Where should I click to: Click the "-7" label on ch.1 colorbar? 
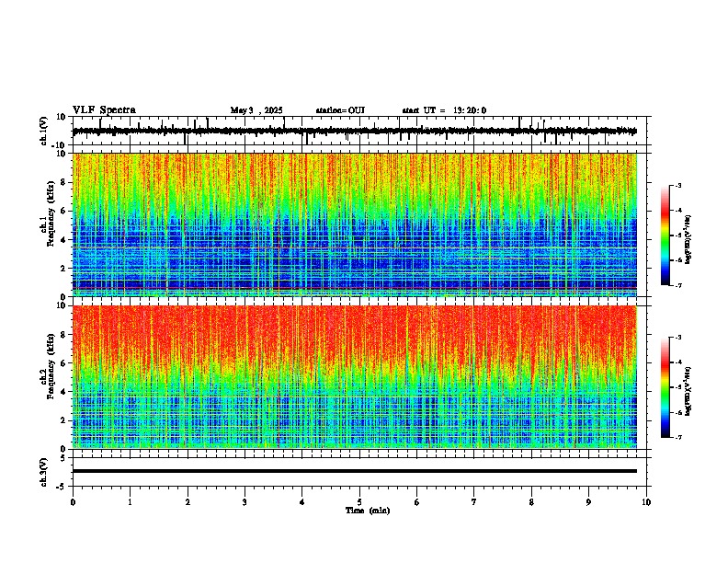[x=677, y=285]
